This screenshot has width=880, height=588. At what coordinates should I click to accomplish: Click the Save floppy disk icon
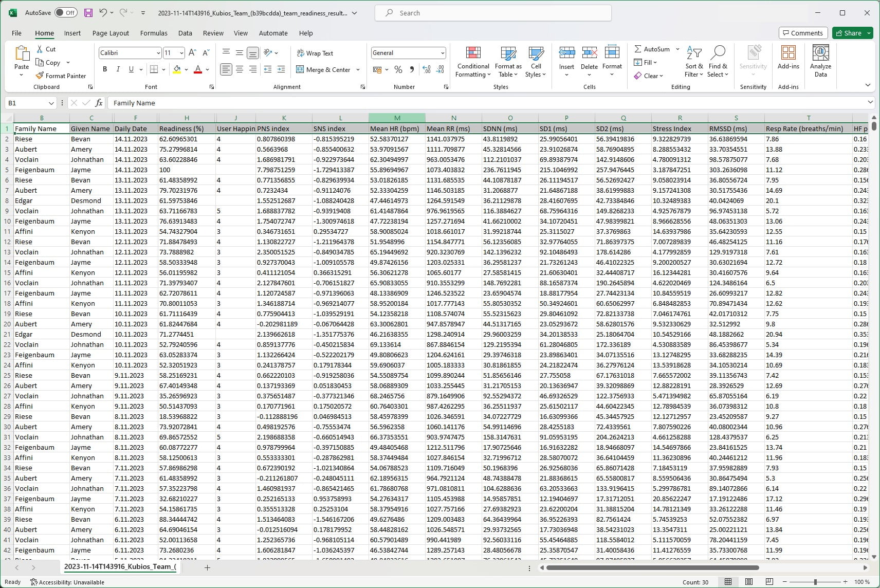click(x=88, y=13)
